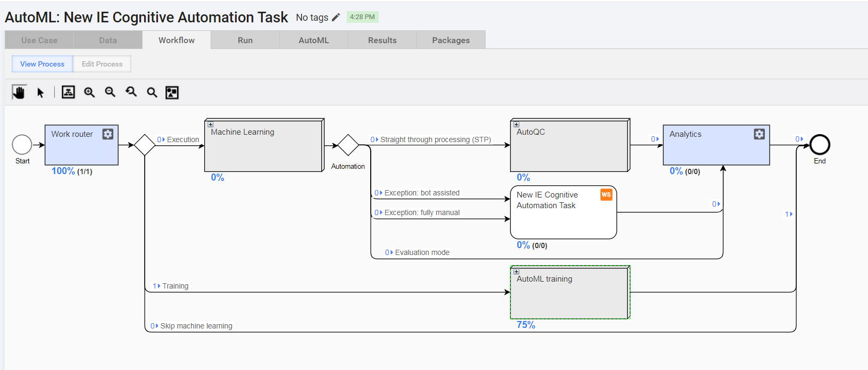Select the AutoQC process box
The width and height of the screenshot is (868, 370).
coord(570,145)
